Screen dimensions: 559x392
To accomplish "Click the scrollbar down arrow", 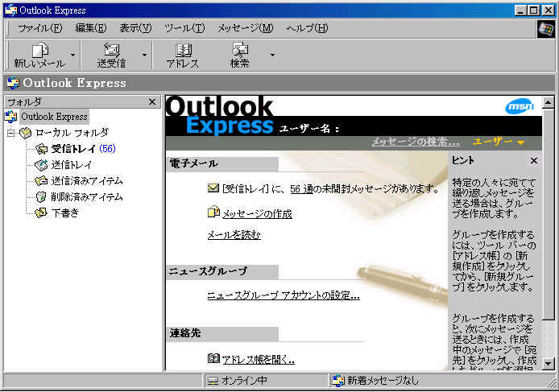I will [548, 364].
